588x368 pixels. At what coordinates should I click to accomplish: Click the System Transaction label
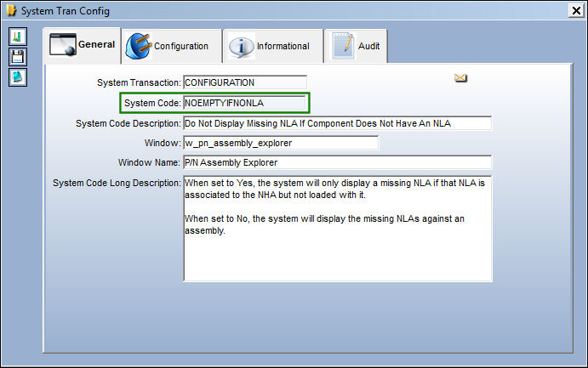pos(139,82)
